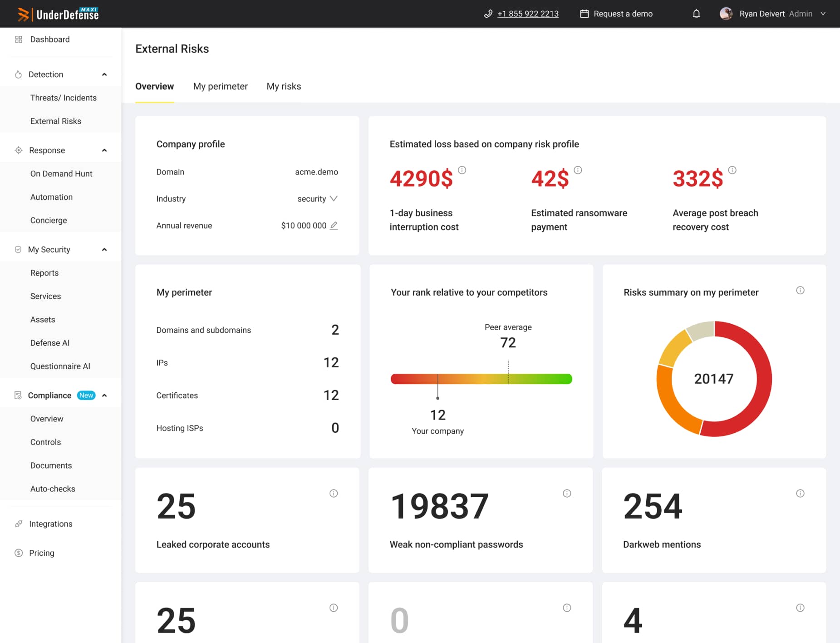Click the 20147 total in the donut
Screen dimensions: 840x643
point(714,379)
